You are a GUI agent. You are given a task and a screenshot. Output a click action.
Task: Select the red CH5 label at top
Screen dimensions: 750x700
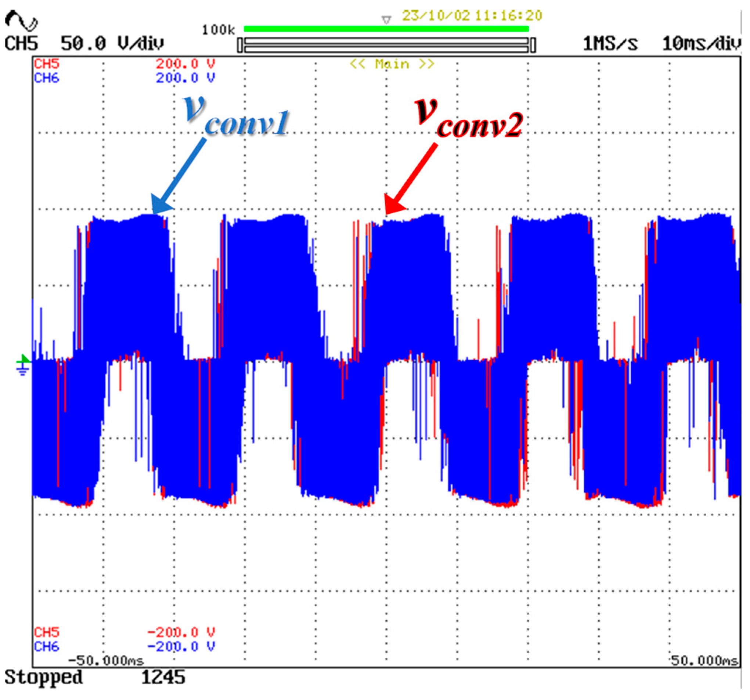click(47, 64)
